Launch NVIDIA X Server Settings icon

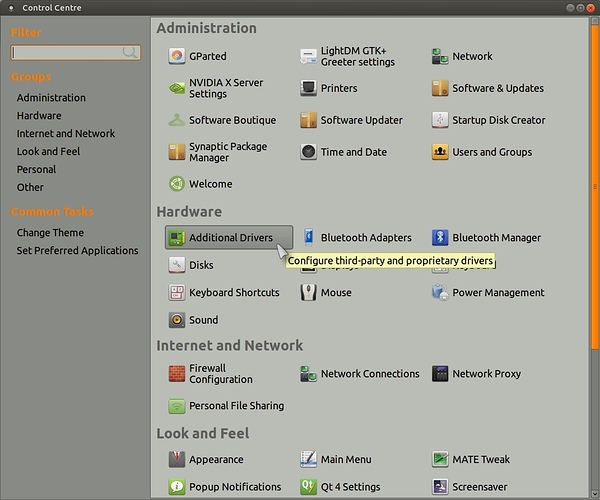[x=177, y=88]
